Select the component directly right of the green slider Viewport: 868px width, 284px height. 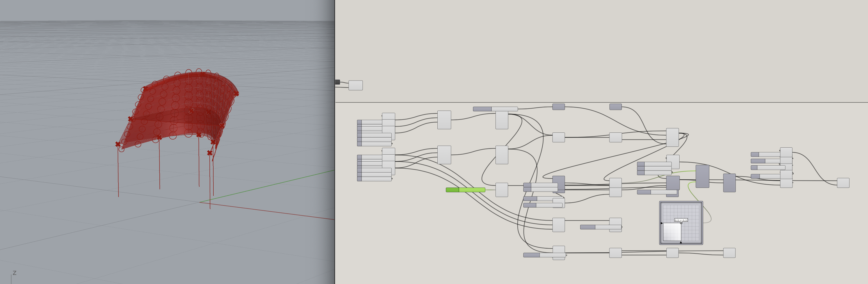click(501, 190)
